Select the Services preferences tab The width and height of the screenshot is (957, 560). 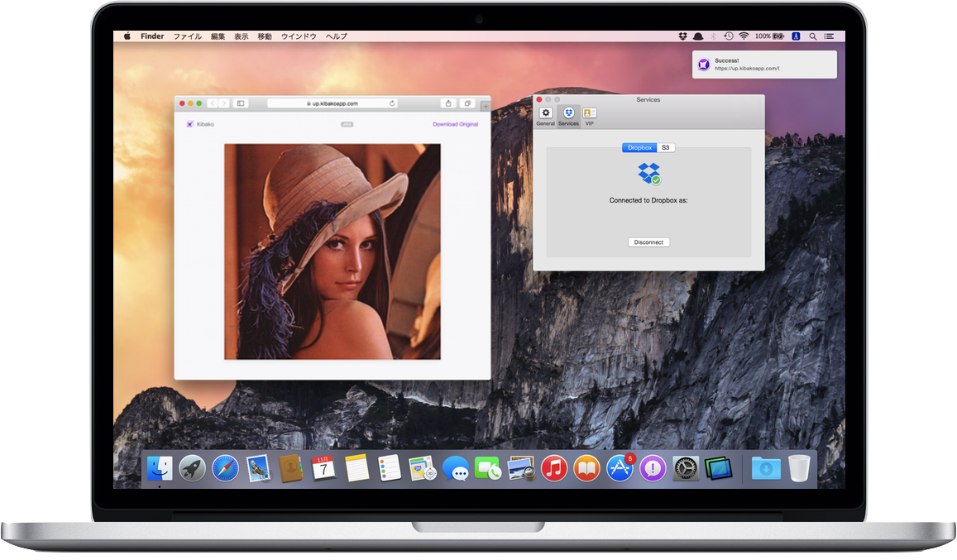tap(568, 116)
